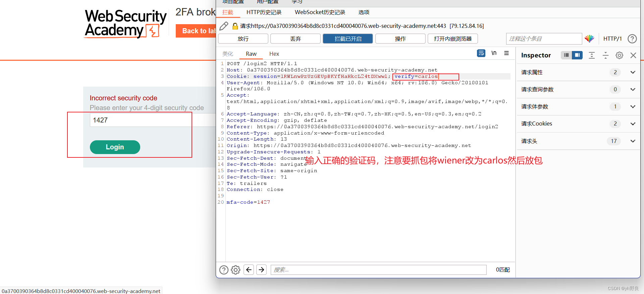Click the 搜索 search field
Image resolution: width=644 pixels, height=294 pixels.
coord(378,270)
